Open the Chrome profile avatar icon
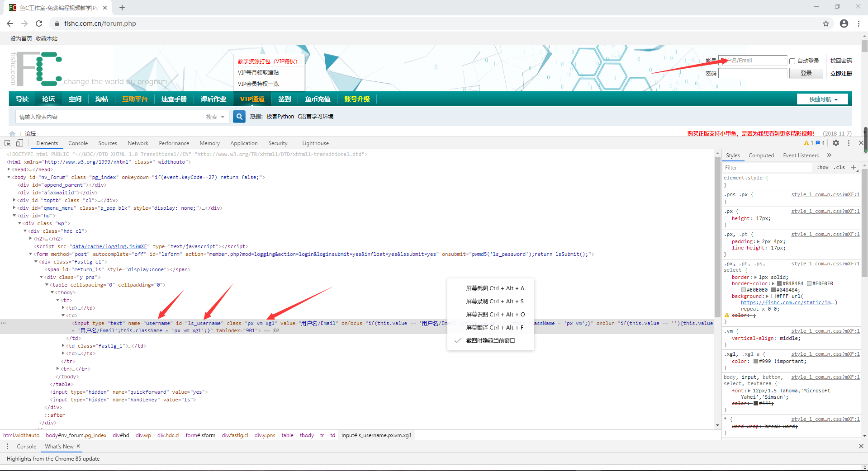This screenshot has width=868, height=471. point(844,24)
